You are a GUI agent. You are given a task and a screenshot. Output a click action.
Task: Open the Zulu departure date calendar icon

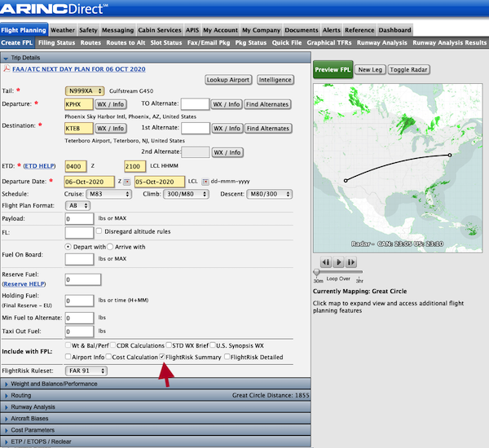[127, 181]
